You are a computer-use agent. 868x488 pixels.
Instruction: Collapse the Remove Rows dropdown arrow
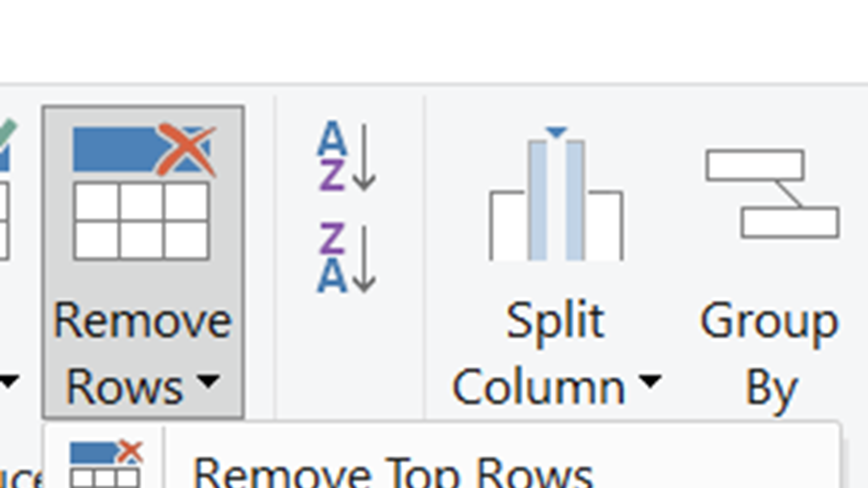tap(208, 381)
